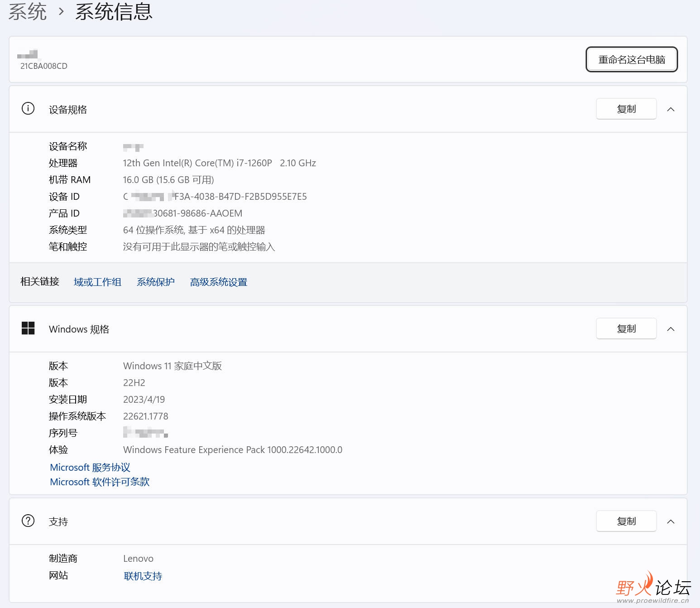Click the 网站 label
Image resolution: width=700 pixels, height=608 pixels.
(58, 575)
